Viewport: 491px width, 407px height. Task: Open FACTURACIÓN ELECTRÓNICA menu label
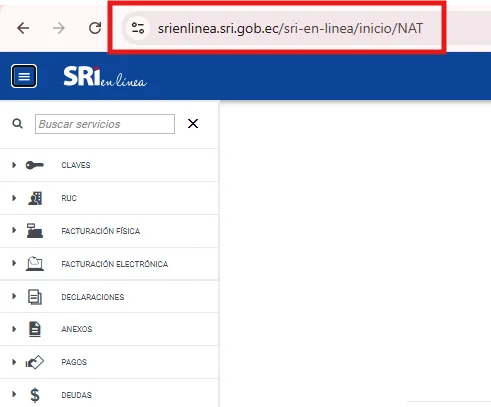[115, 264]
